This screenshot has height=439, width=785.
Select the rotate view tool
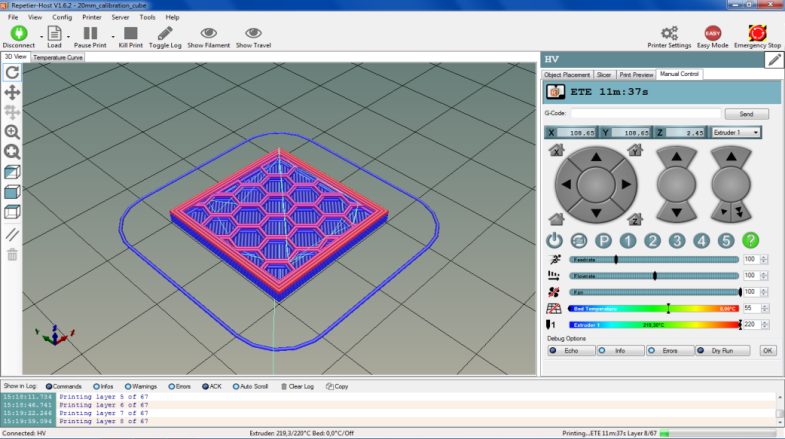click(x=12, y=72)
